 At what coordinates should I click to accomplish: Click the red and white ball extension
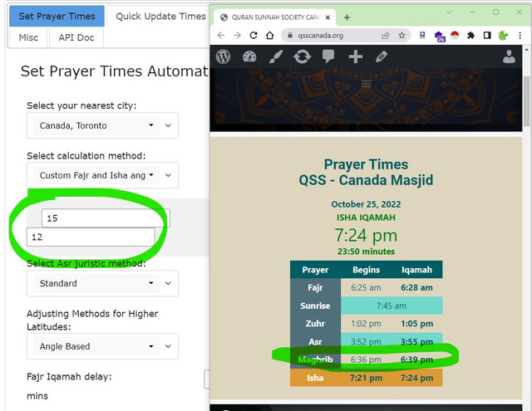(x=455, y=35)
